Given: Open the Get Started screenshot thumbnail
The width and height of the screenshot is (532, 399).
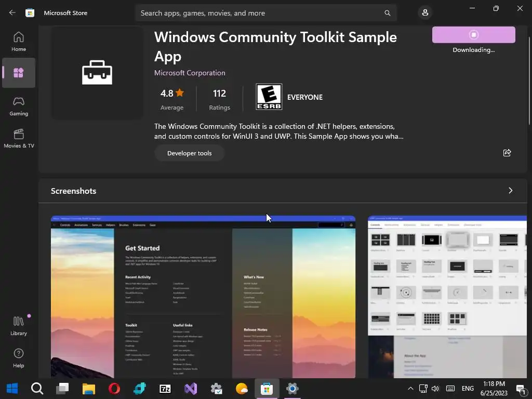Looking at the screenshot, I should (203, 297).
